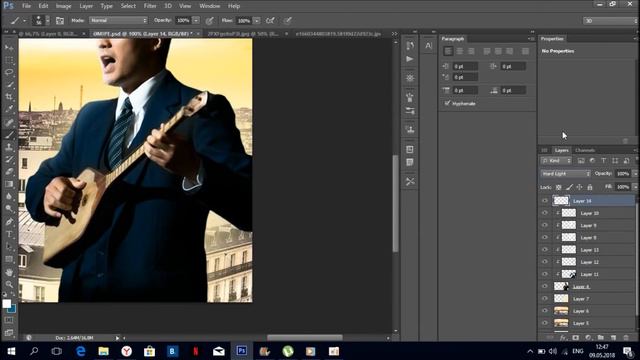Select the Lasso tool
The image size is (640, 360).
pyautogui.click(x=9, y=72)
